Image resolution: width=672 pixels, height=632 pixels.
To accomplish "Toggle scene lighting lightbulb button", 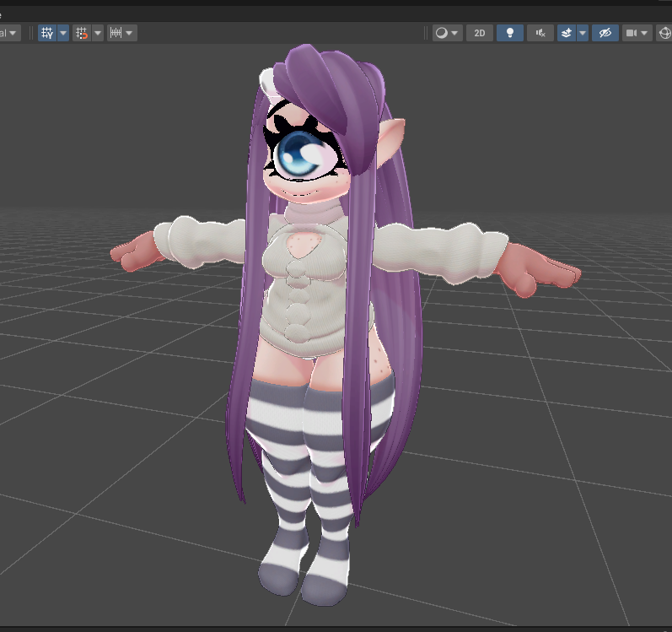I will point(510,33).
